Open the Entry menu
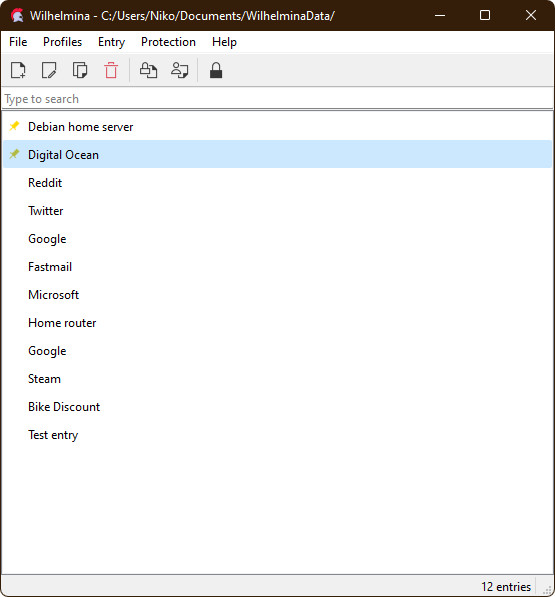The width and height of the screenshot is (555, 597). coord(111,42)
